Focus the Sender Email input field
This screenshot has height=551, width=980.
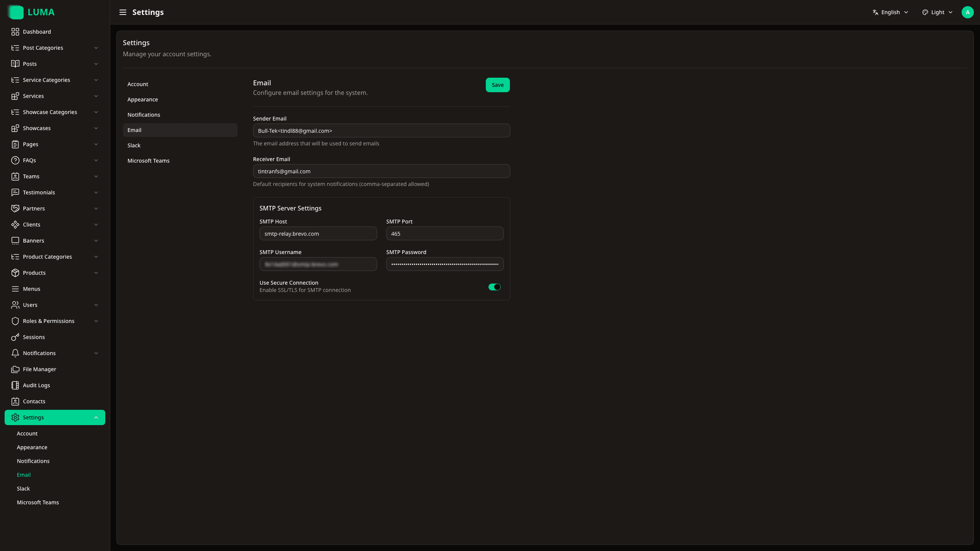coord(381,130)
